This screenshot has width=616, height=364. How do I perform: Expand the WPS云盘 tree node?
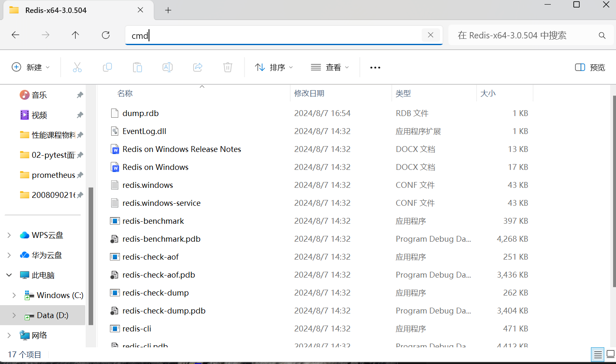(9, 235)
